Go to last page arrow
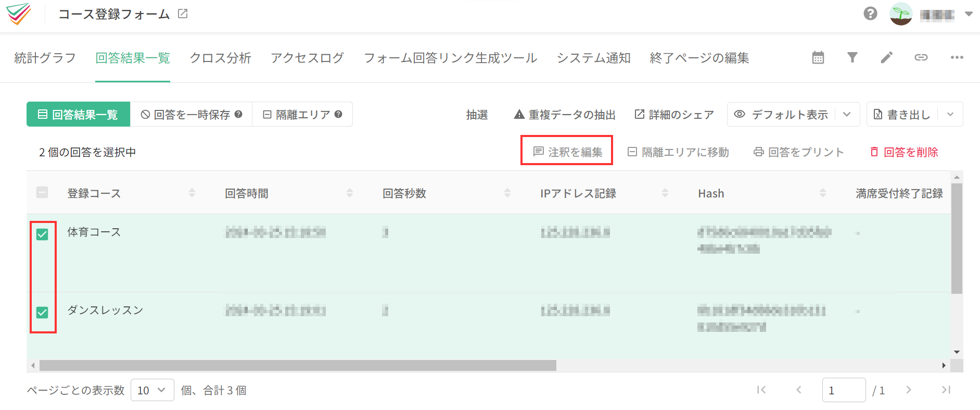The image size is (980, 410). [x=946, y=390]
